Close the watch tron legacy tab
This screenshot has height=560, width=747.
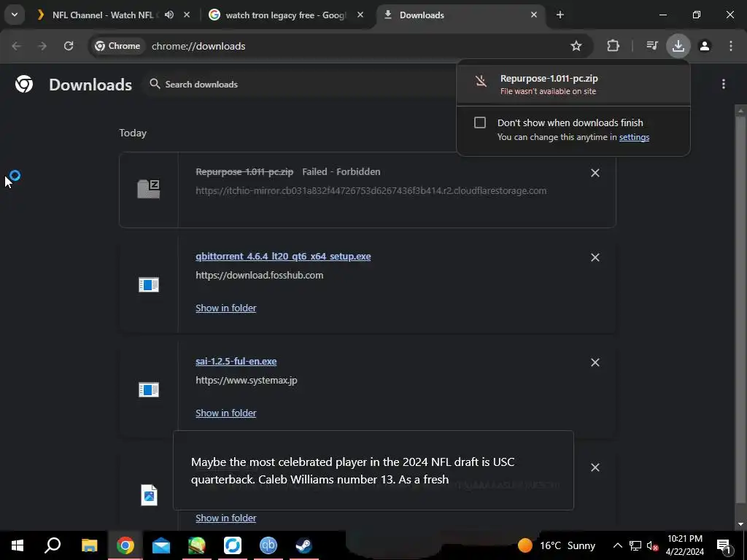360,15
